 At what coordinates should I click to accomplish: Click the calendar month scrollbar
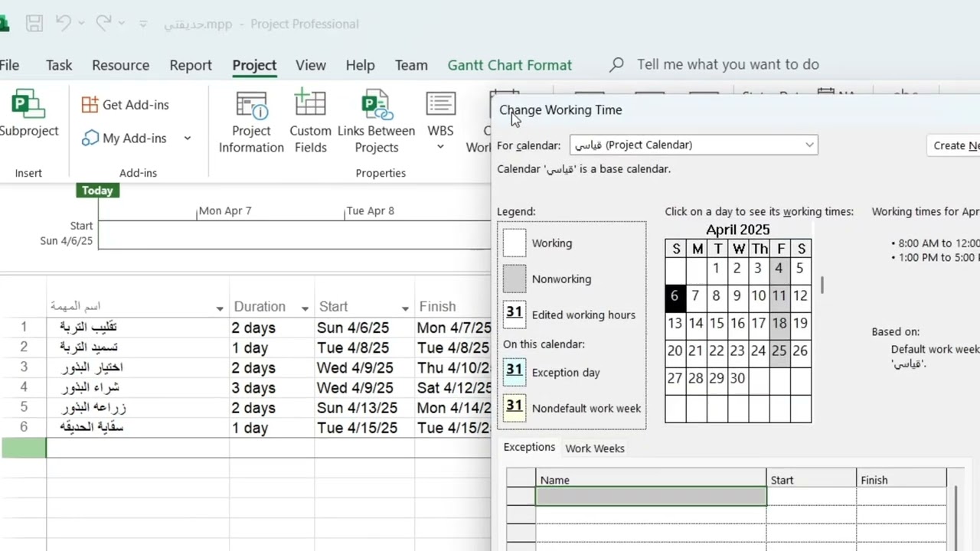(x=823, y=285)
